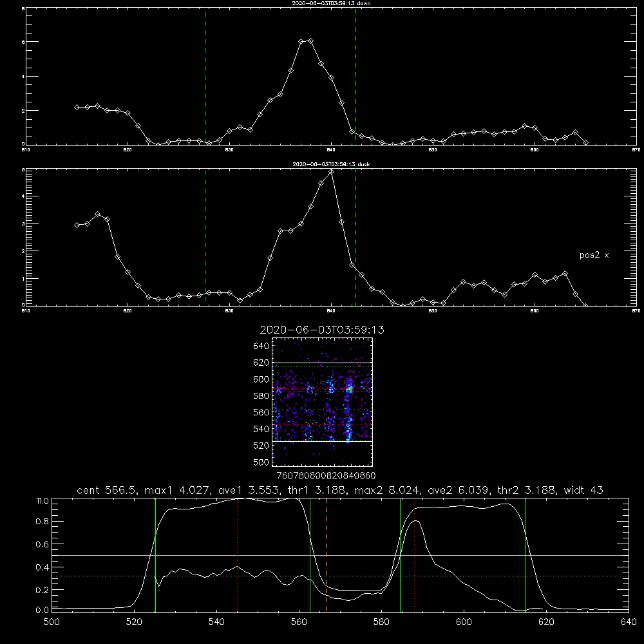Image resolution: width=644 pixels, height=644 pixels.
Task: Click the timestamp title above the heatmap image
Action: tap(322, 330)
